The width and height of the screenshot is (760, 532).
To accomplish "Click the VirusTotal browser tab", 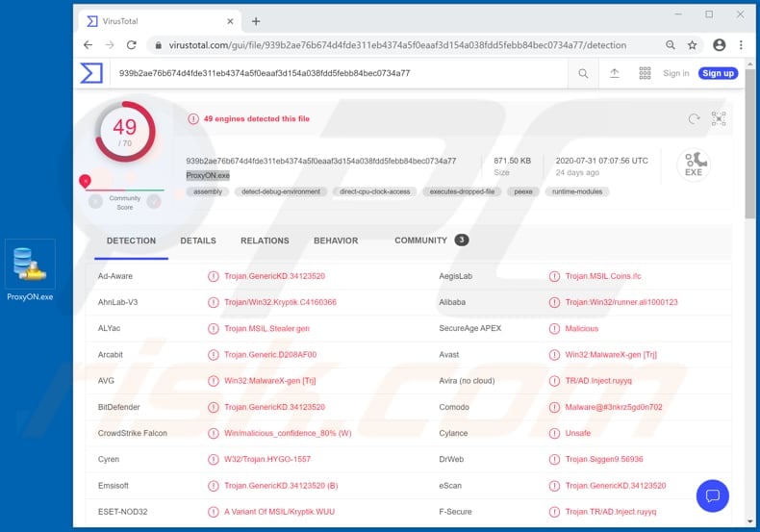I will pyautogui.click(x=160, y=21).
